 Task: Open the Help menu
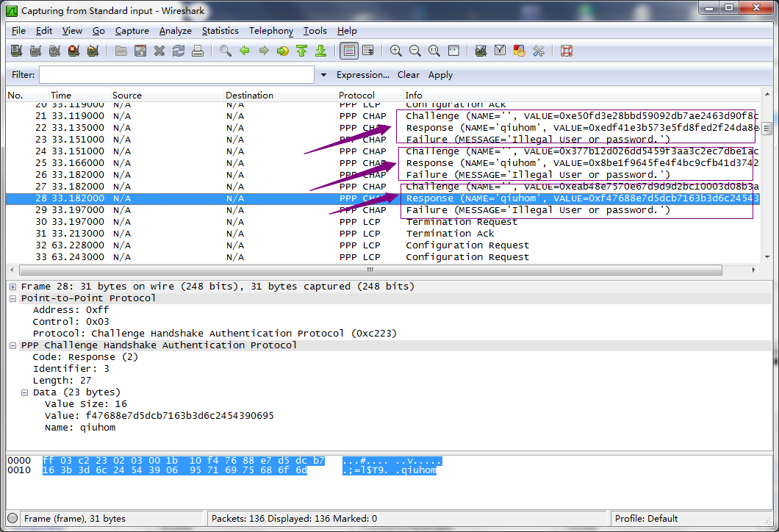347,31
